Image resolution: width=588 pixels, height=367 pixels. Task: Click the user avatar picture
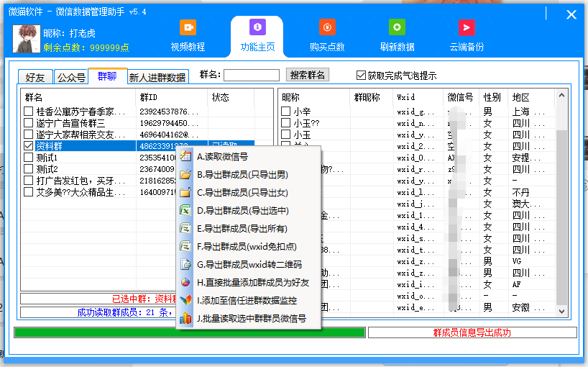click(26, 39)
